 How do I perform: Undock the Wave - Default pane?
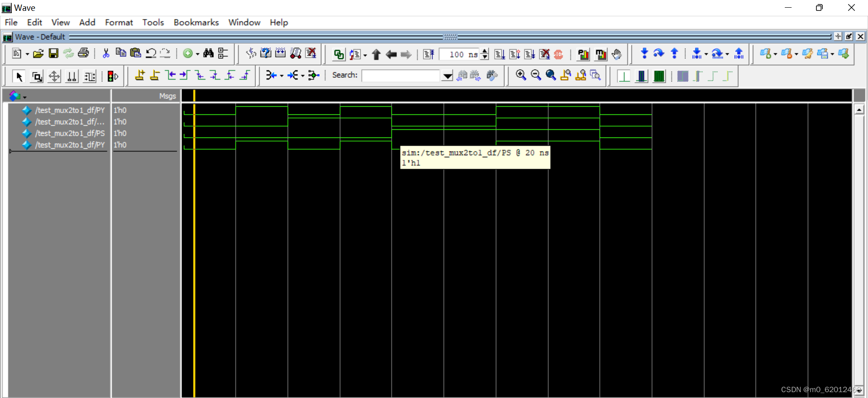click(849, 37)
